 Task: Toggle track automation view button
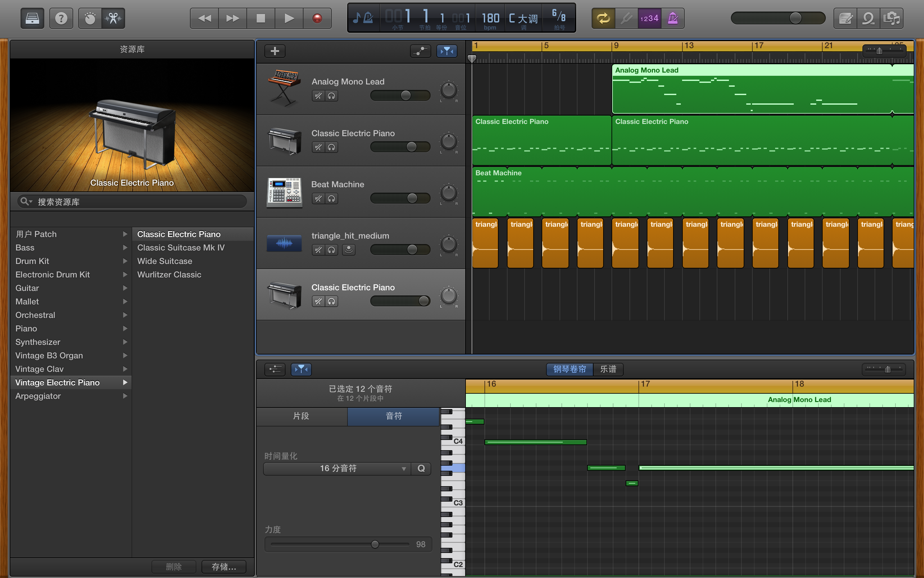coord(420,51)
